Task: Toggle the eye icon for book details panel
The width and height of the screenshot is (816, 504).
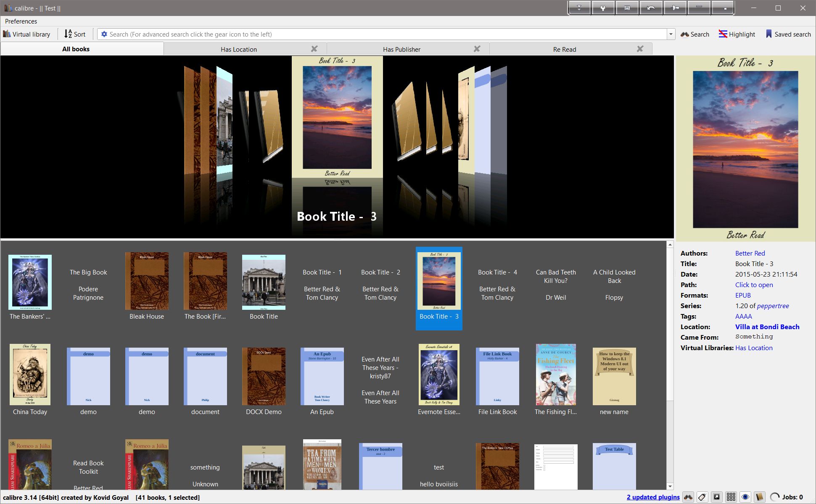Action: [x=745, y=497]
